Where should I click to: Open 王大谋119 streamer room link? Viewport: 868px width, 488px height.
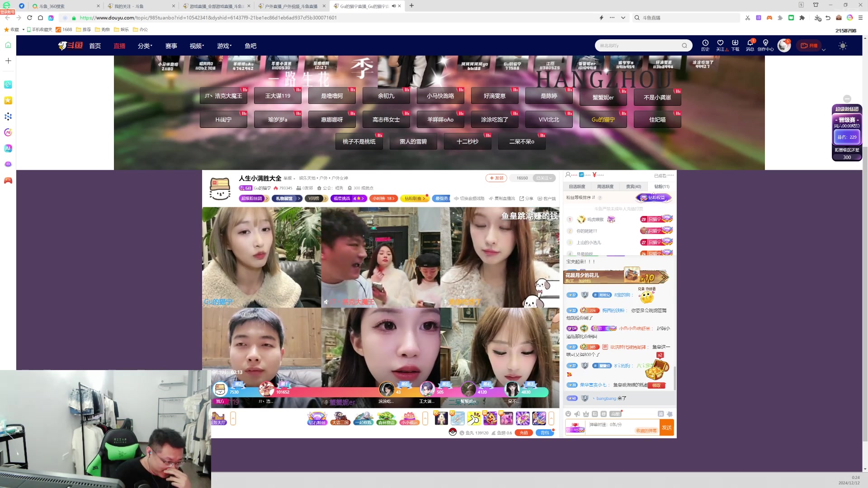point(278,96)
